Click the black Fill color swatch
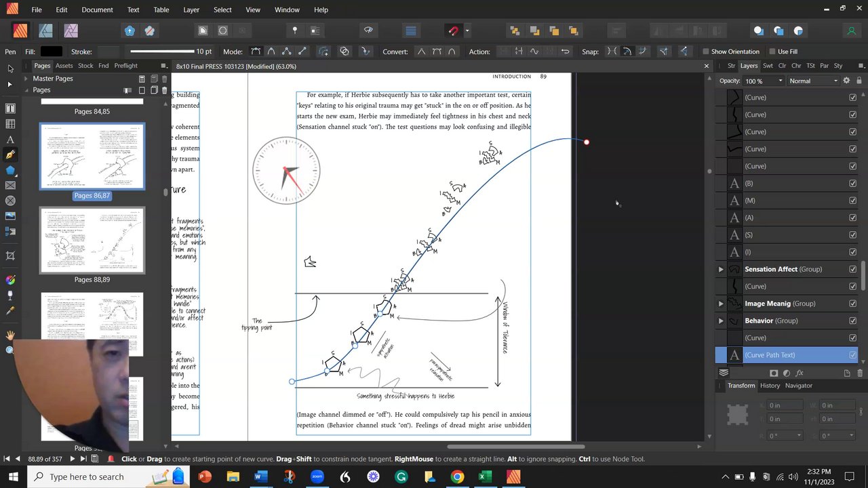868x488 pixels. (x=51, y=52)
